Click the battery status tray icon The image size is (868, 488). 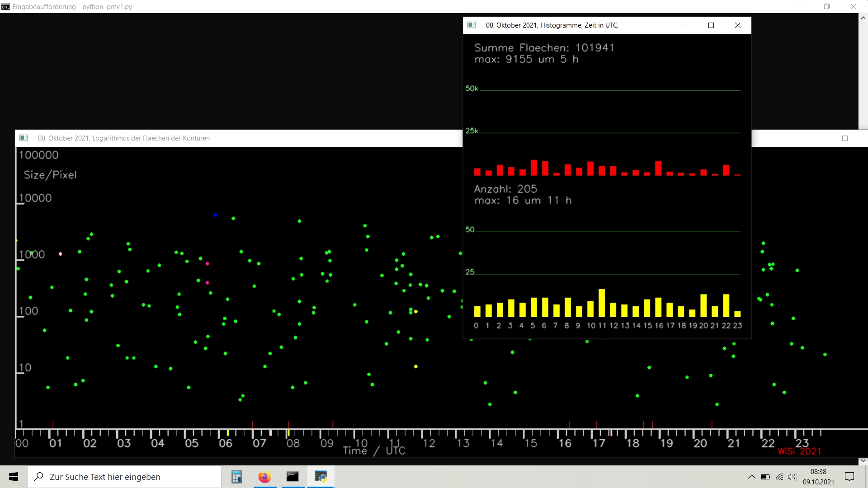tap(765, 477)
